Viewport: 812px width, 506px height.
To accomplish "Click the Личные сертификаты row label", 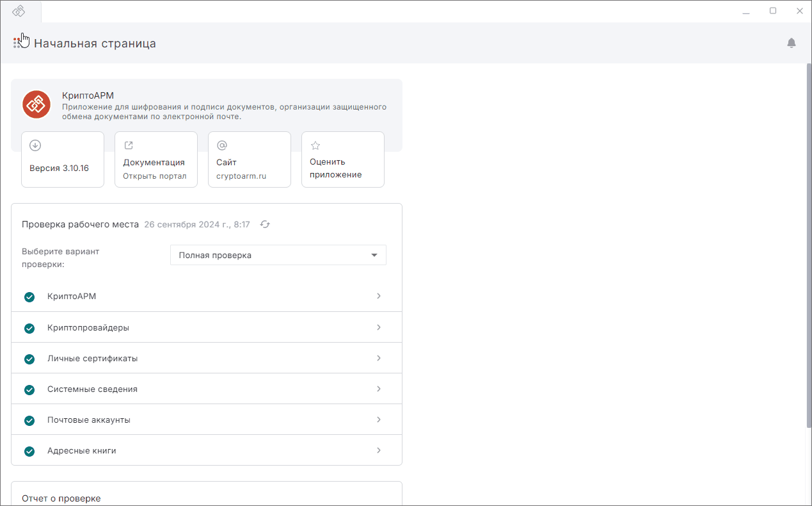I will pyautogui.click(x=92, y=358).
